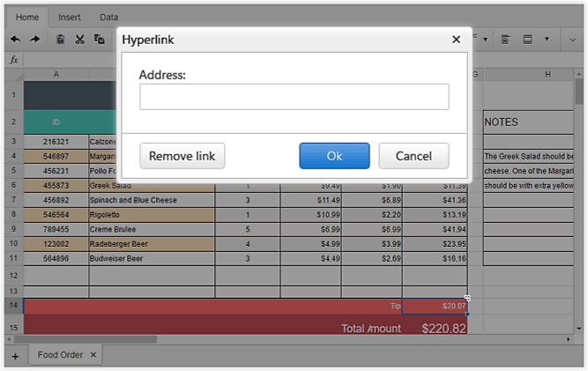Open the Home ribbon tab
Image resolution: width=588 pixels, height=371 pixels.
pos(27,18)
